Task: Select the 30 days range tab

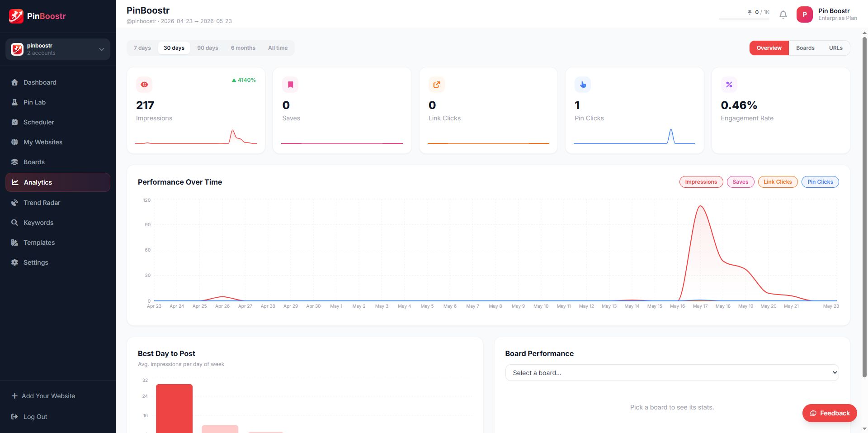Action: 174,48
